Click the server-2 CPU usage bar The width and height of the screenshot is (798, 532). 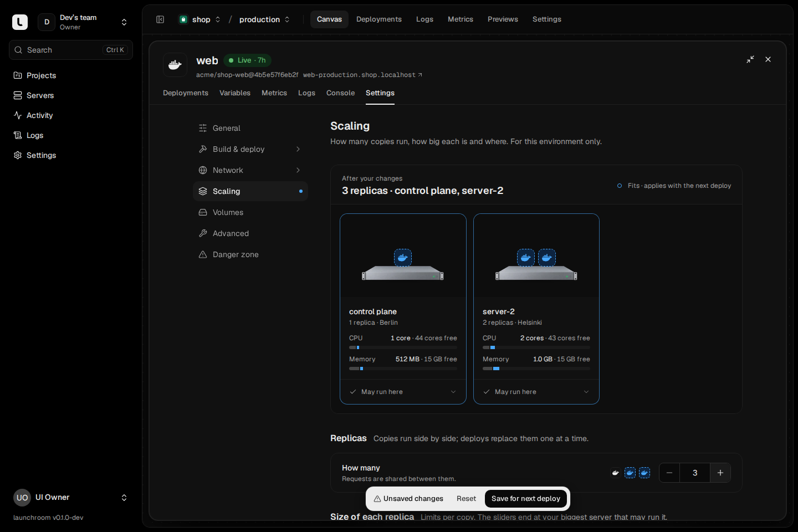coord(536,347)
